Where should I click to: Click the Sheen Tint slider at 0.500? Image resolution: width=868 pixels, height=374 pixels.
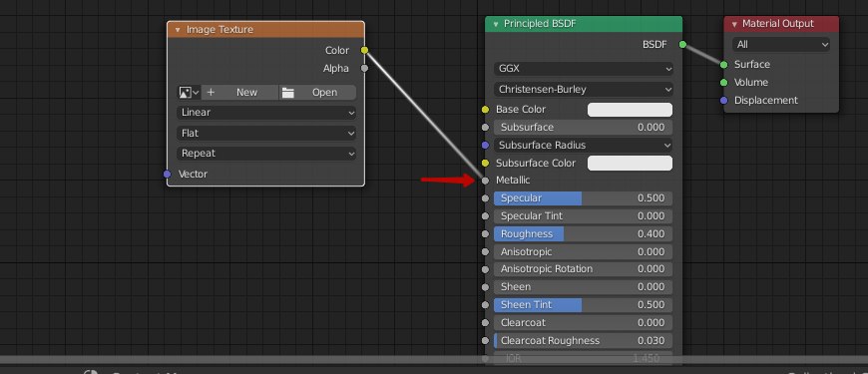point(583,305)
